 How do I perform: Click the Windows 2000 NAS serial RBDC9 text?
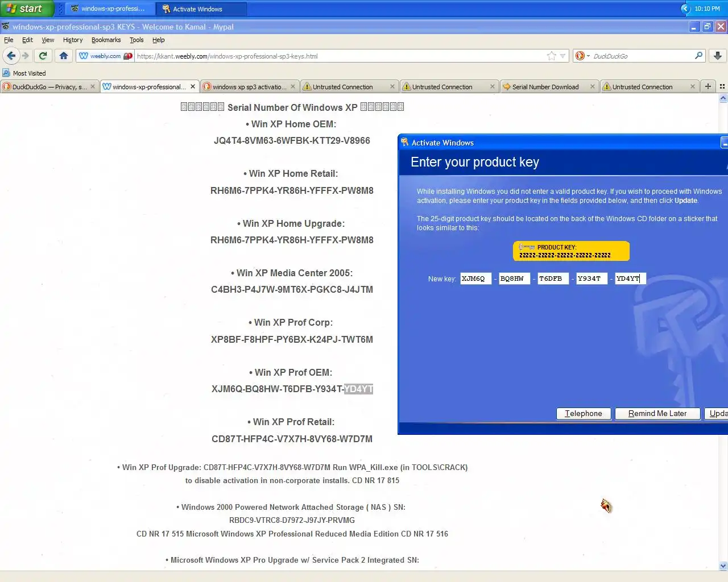pos(292,520)
